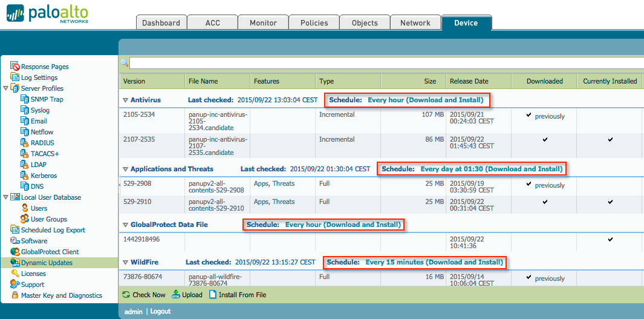Image resolution: width=644 pixels, height=319 pixels.
Task: Click the GlobalProtect Client icon
Action: click(15, 252)
